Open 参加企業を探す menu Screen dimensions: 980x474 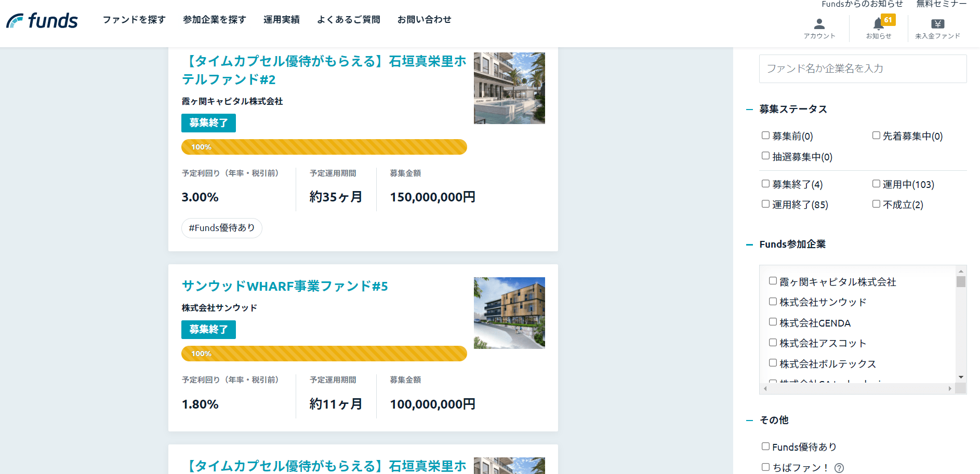[215, 20]
